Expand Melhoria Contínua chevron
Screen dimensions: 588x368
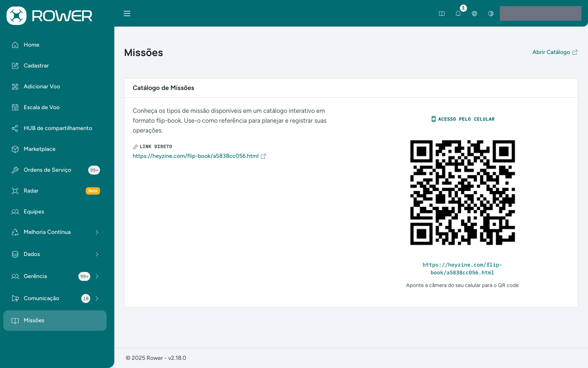click(97, 232)
